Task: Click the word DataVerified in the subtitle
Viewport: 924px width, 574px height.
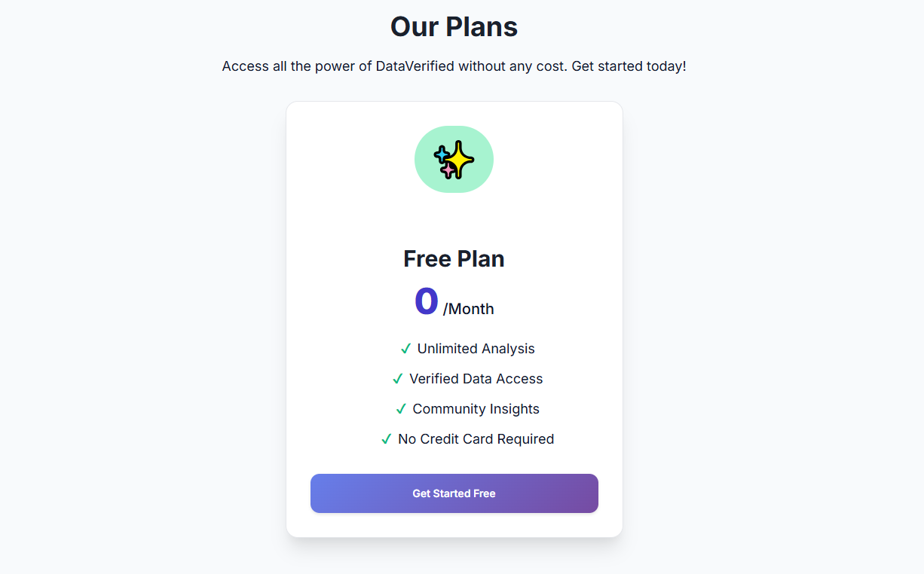Action: click(x=415, y=66)
